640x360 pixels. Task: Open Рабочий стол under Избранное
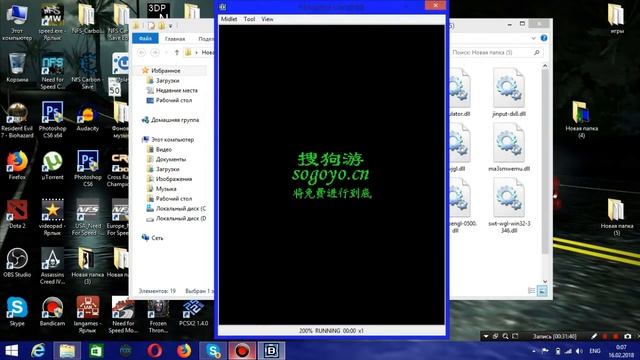pos(174,100)
